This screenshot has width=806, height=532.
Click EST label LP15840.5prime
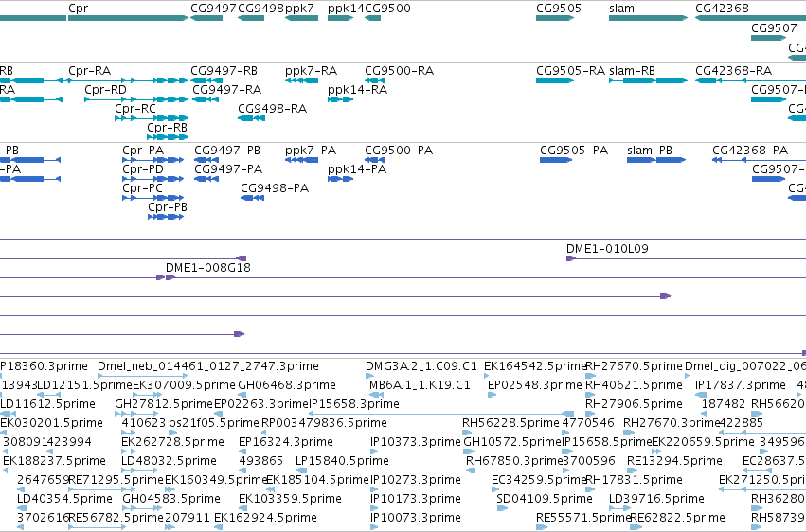point(342,461)
